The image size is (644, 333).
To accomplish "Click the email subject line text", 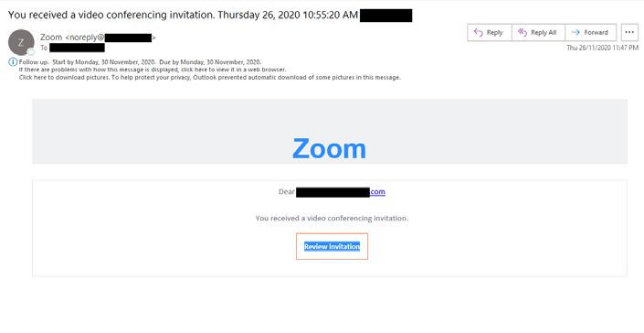I will [x=184, y=16].
